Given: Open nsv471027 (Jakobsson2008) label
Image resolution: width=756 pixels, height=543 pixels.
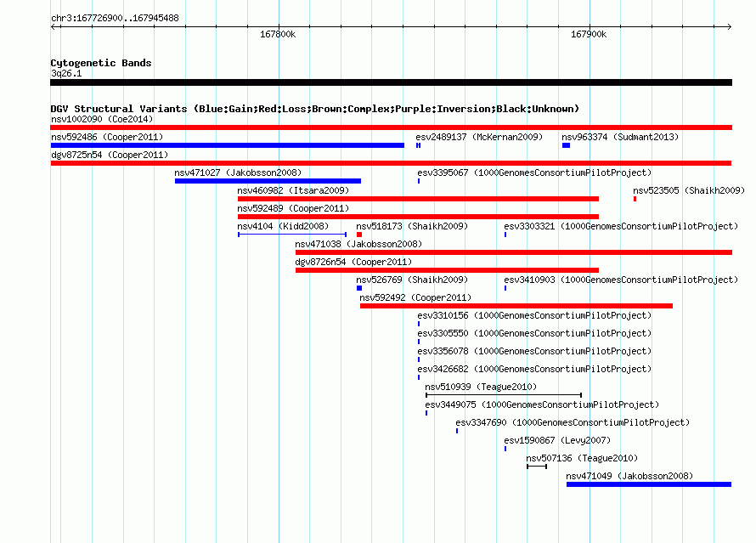Looking at the screenshot, I should pyautogui.click(x=238, y=173).
